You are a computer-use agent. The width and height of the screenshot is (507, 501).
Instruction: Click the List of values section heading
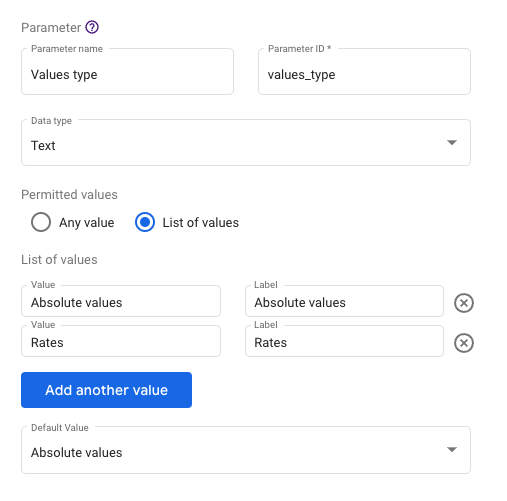59,260
